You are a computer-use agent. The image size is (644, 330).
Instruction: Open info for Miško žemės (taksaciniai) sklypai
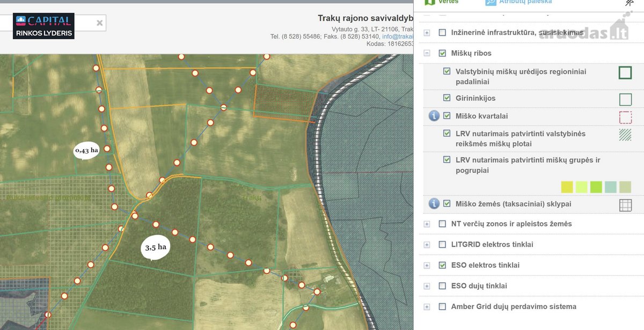(x=434, y=203)
